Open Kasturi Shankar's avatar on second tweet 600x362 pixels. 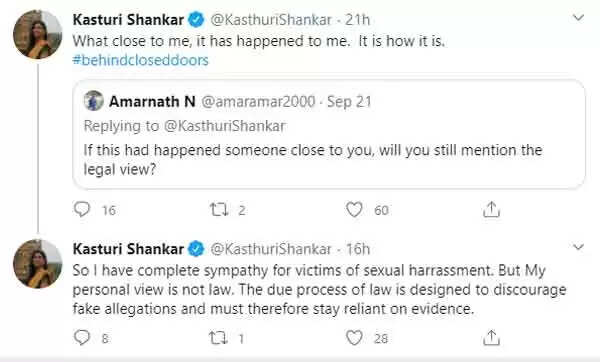click(38, 264)
